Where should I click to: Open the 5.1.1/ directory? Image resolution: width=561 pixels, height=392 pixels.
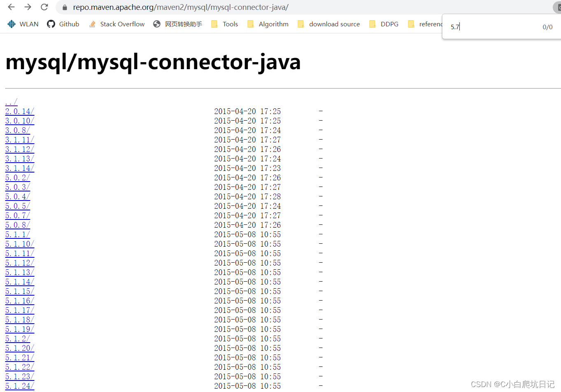pos(18,234)
